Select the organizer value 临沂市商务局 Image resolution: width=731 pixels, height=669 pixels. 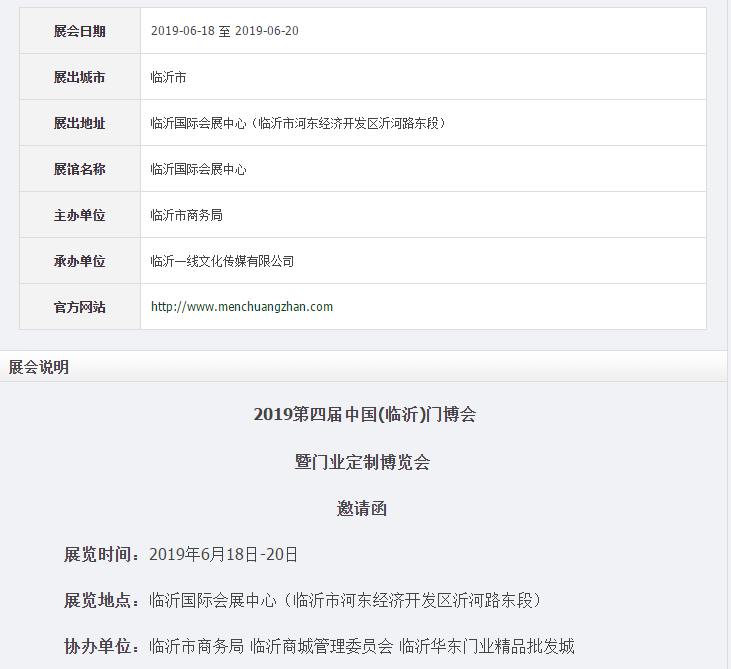pyautogui.click(x=186, y=215)
